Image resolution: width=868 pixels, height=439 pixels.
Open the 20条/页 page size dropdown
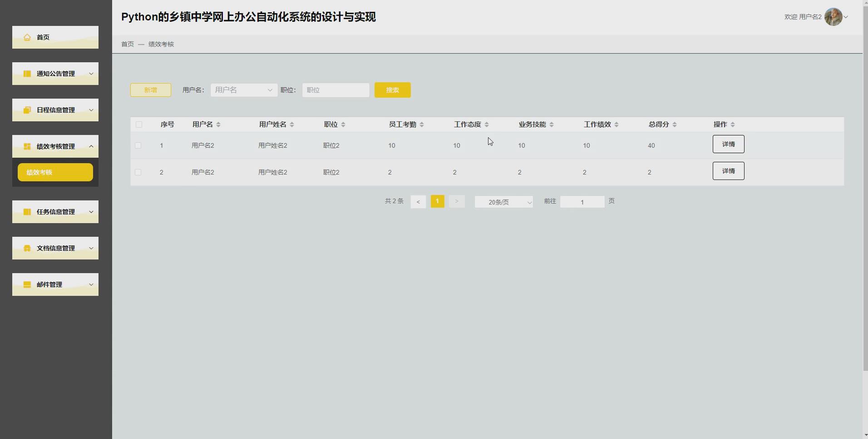503,201
